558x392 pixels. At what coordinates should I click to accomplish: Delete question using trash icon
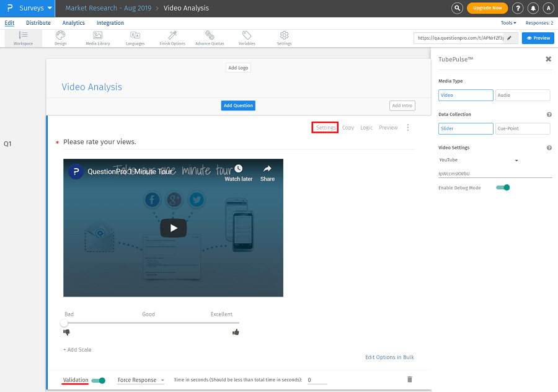(x=409, y=379)
